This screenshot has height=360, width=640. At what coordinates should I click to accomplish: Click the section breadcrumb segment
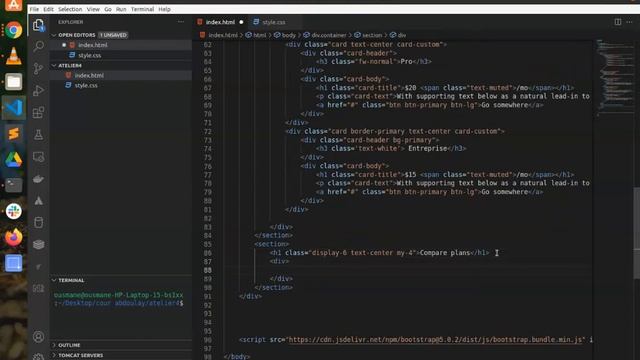tap(372, 35)
